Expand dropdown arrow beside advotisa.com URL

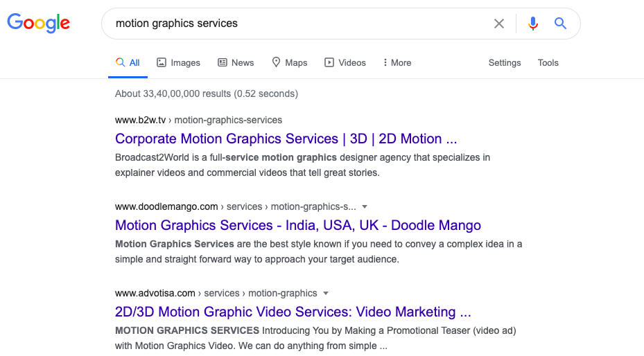click(x=326, y=293)
